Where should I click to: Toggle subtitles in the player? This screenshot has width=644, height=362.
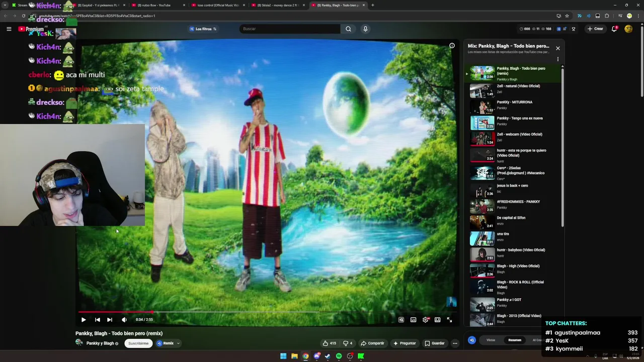[413, 320]
